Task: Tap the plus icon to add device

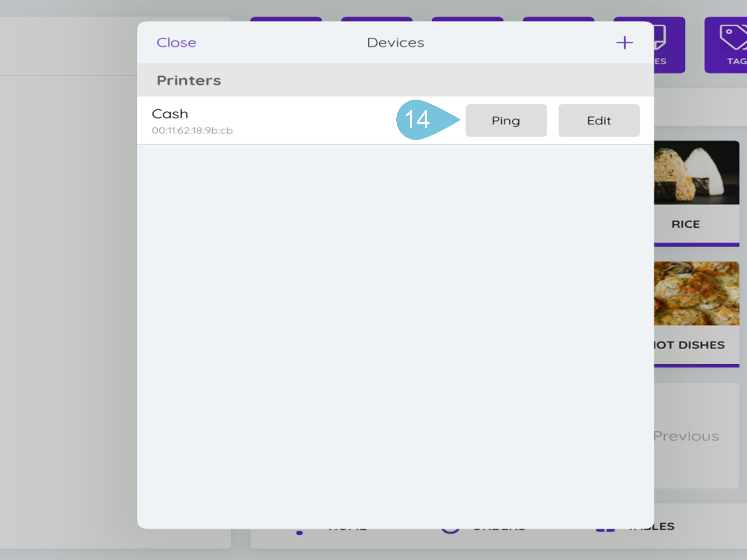Action: [x=624, y=43]
